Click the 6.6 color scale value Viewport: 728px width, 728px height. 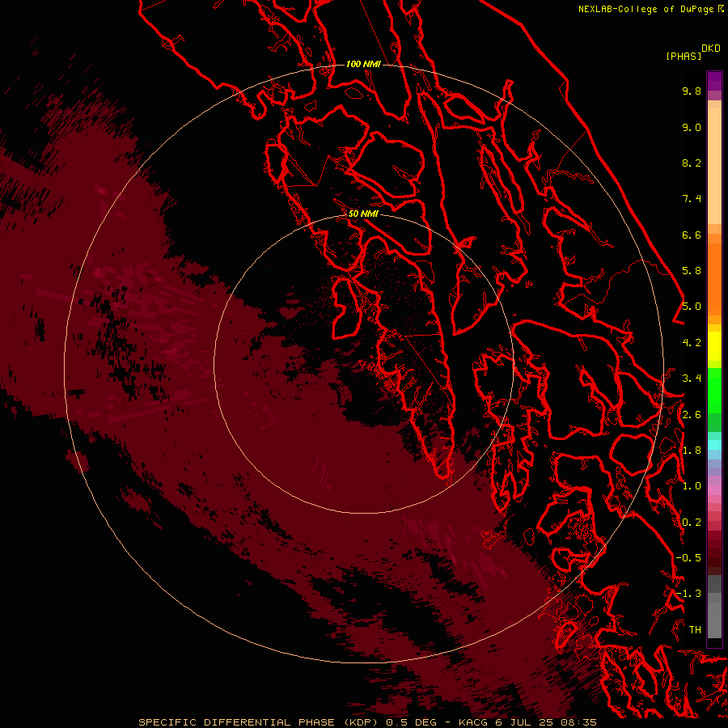tap(692, 235)
